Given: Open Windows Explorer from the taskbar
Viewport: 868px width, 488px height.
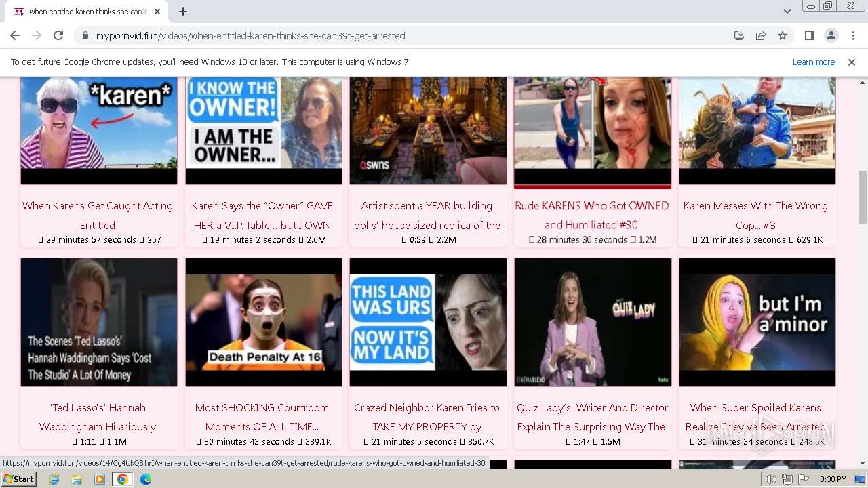Looking at the screenshot, I should click(x=77, y=479).
